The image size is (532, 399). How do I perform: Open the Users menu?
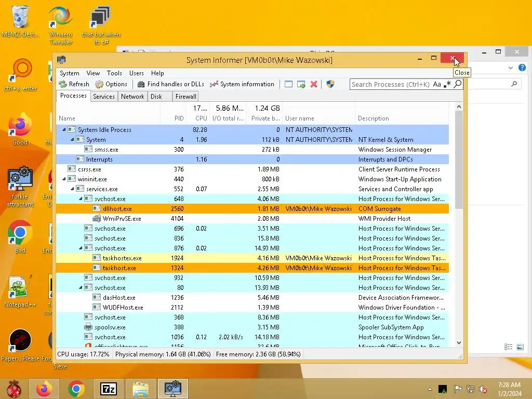pyautogui.click(x=137, y=73)
